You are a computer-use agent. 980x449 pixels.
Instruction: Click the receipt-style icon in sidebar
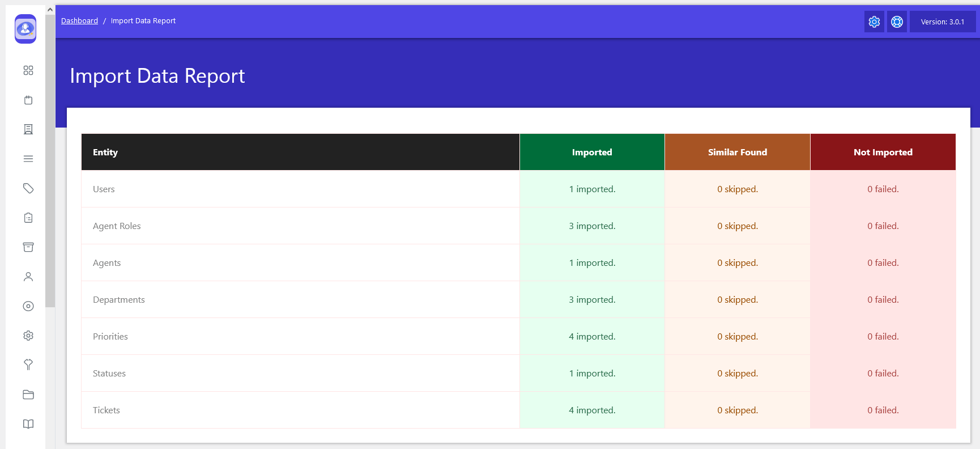[28, 129]
